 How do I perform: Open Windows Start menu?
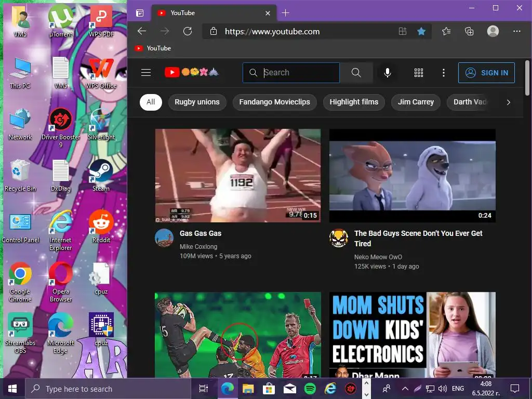12,389
